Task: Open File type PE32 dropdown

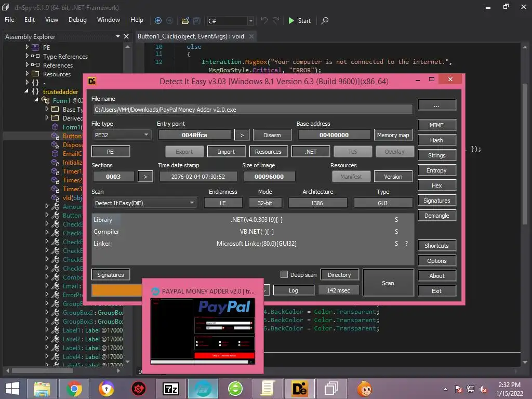Action: (122, 135)
